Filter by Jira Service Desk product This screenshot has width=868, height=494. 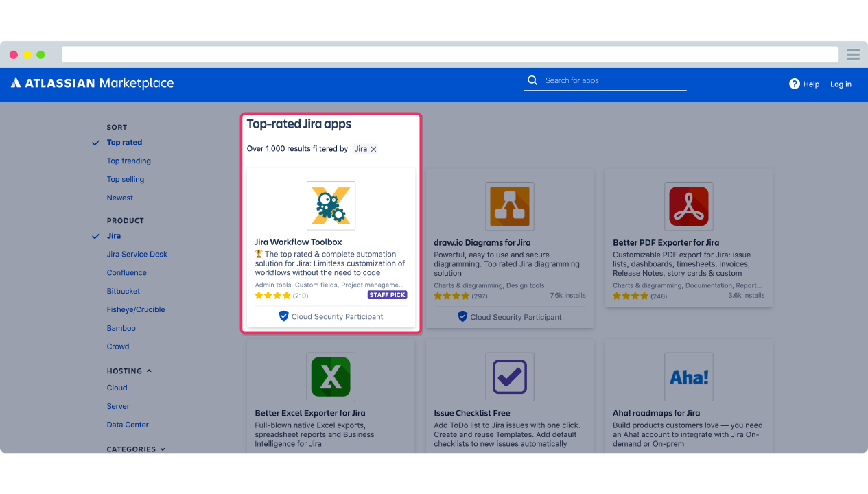click(x=137, y=255)
